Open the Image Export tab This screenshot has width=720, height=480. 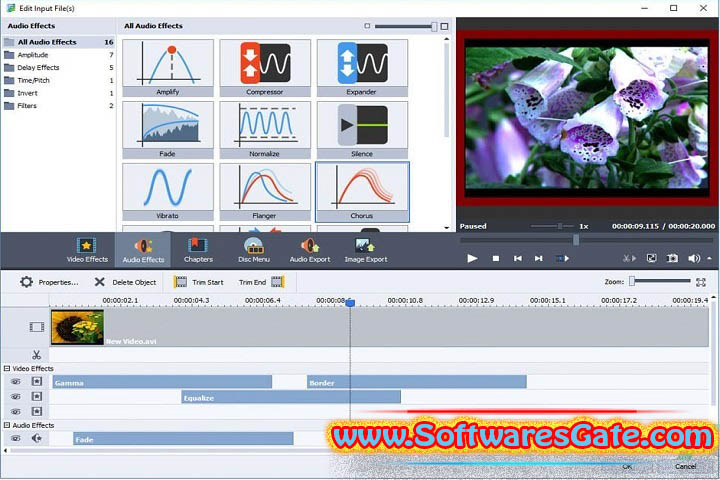tap(366, 250)
